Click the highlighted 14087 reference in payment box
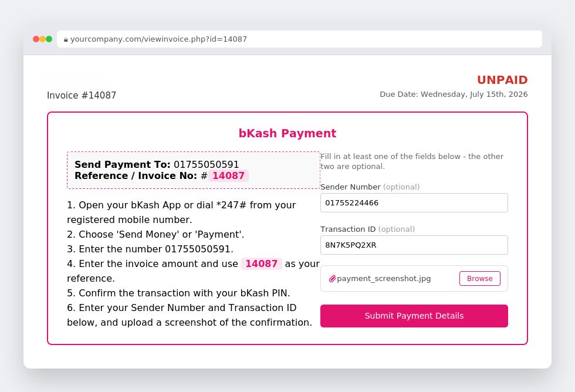 (228, 175)
